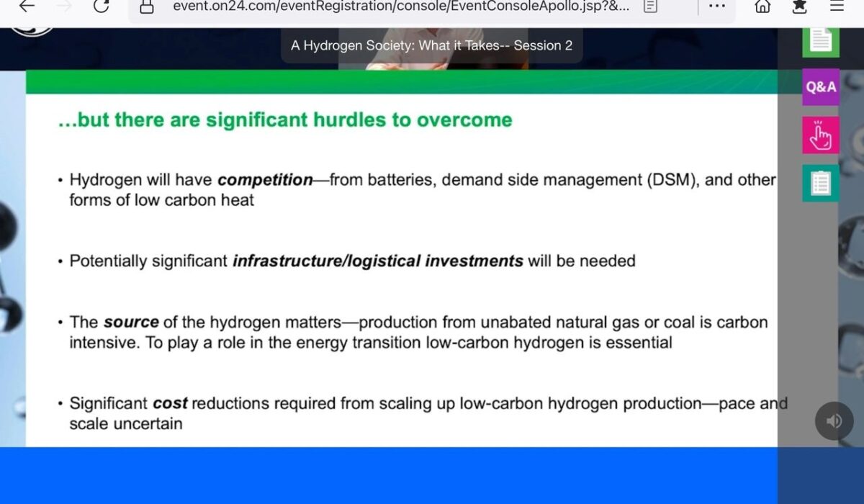Go to the browser home page
Image resolution: width=864 pixels, height=504 pixels.
[762, 6]
